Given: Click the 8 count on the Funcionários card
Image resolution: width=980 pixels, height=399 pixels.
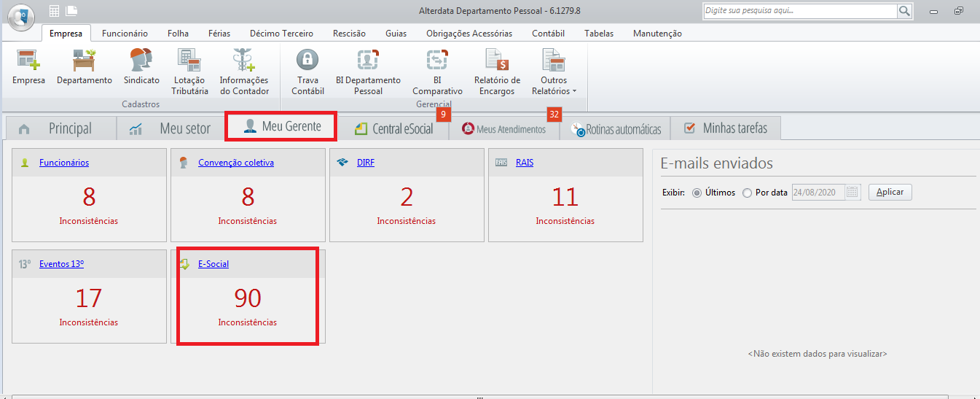Looking at the screenshot, I should point(89,197).
